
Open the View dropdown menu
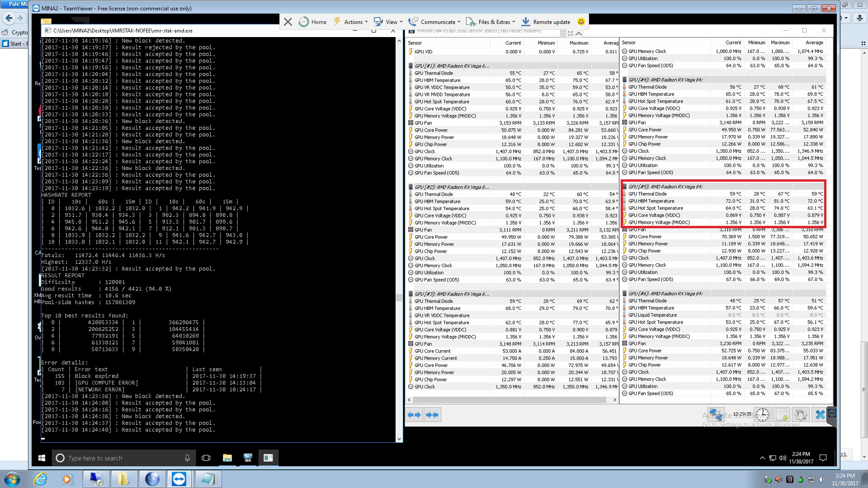tap(388, 22)
